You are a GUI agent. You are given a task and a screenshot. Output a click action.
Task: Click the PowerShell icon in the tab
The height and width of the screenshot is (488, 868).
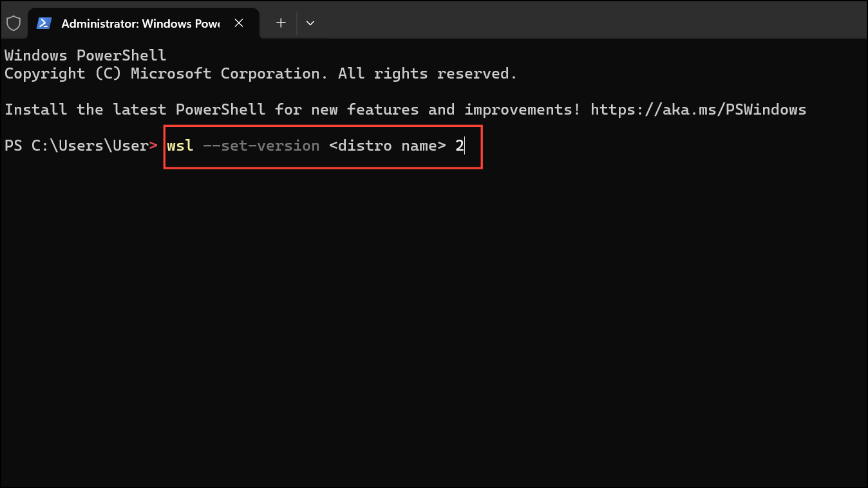[x=44, y=23]
